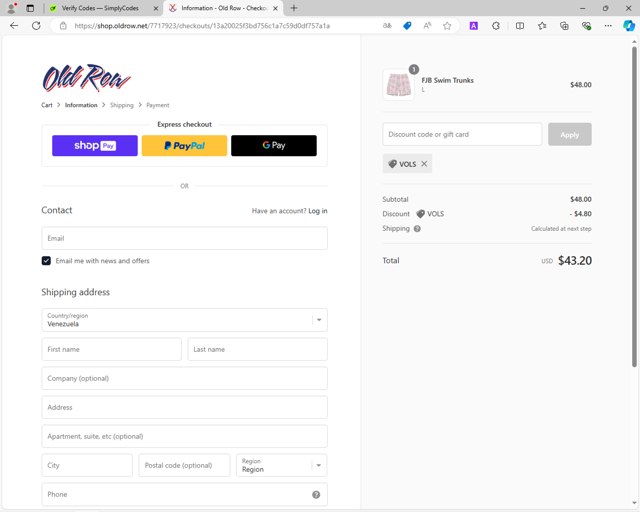Viewport: 640px width, 512px height.
Task: Click the Postal code (optional) field
Action: (x=184, y=465)
